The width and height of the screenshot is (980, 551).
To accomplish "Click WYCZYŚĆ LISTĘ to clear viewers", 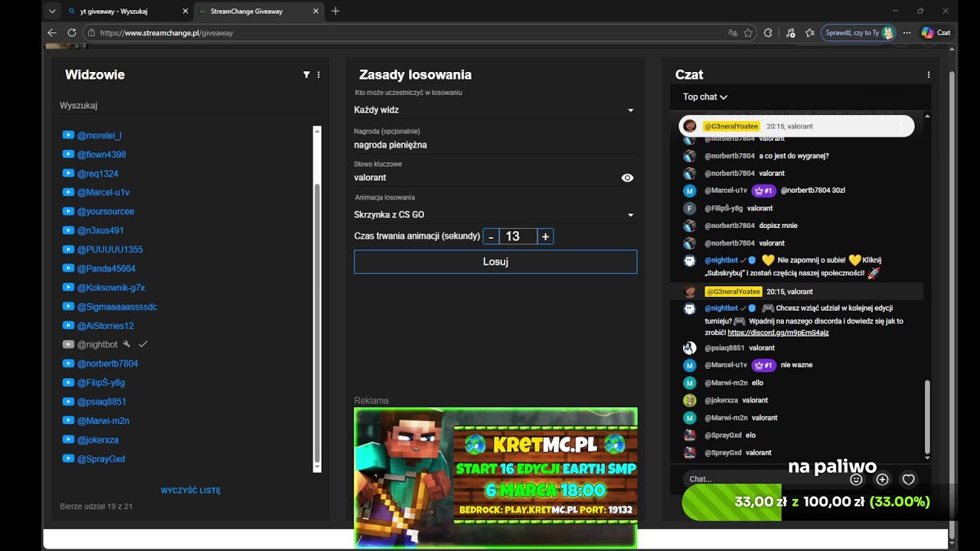I will (191, 491).
